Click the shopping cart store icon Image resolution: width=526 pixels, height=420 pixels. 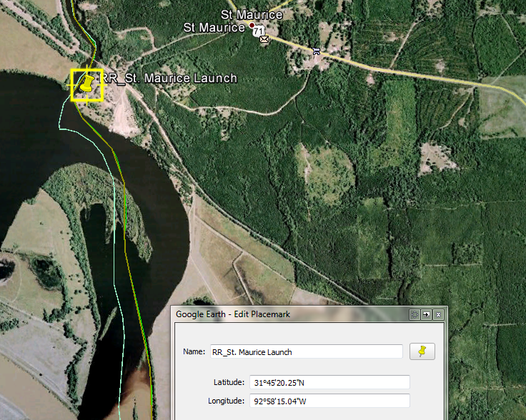[x=316, y=51]
